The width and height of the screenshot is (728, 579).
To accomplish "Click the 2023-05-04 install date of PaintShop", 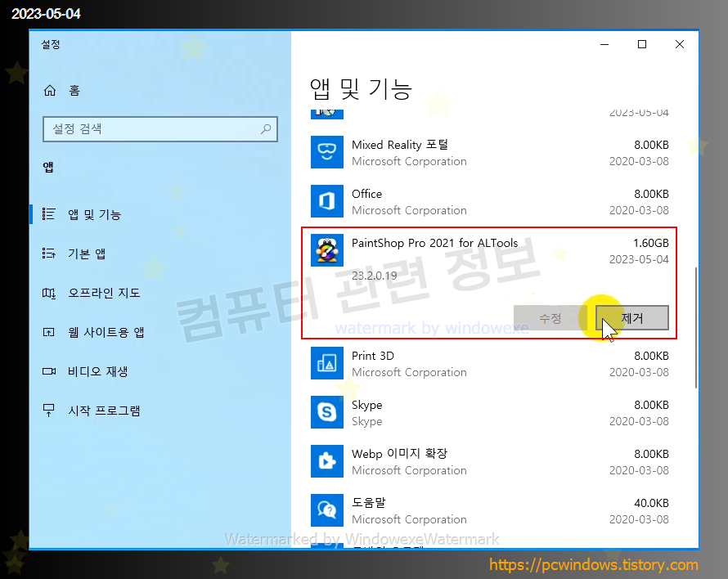I will tap(639, 259).
